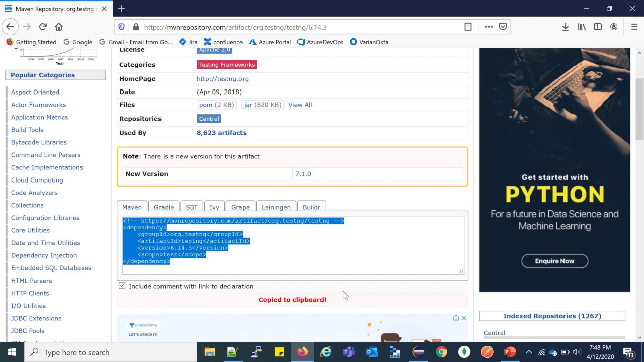Switch to Firefox in the taskbar
The height and width of the screenshot is (362, 644).
click(302, 352)
